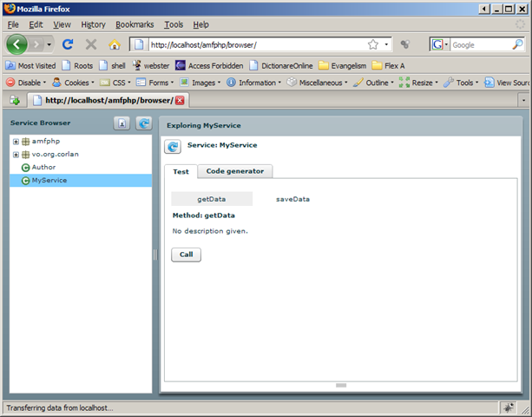532x417 pixels.
Task: Reload the page with the blue refresh icon
Action: (68, 44)
